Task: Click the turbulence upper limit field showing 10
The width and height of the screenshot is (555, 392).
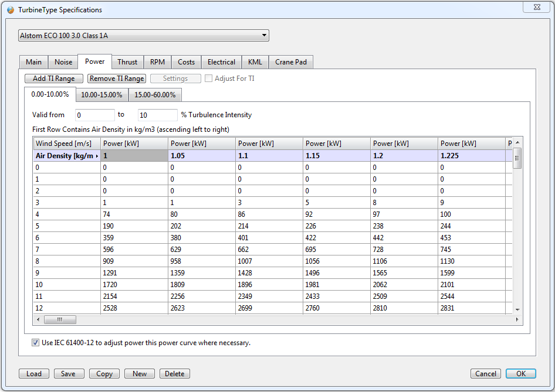Action: 157,115
